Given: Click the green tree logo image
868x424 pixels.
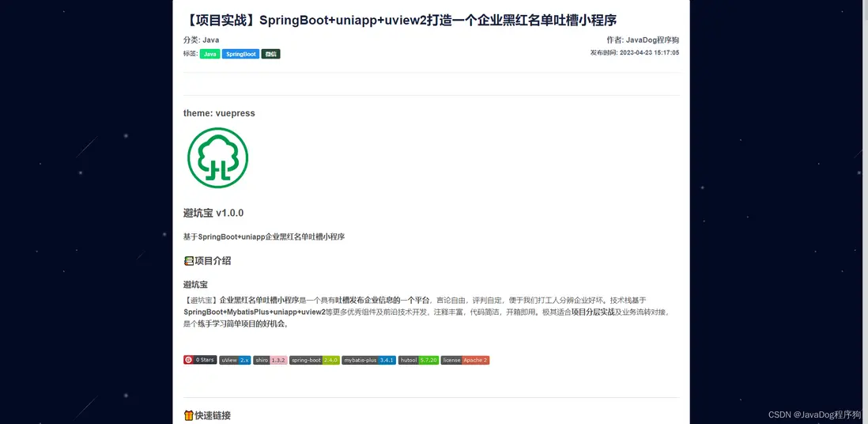Looking at the screenshot, I should 217,158.
